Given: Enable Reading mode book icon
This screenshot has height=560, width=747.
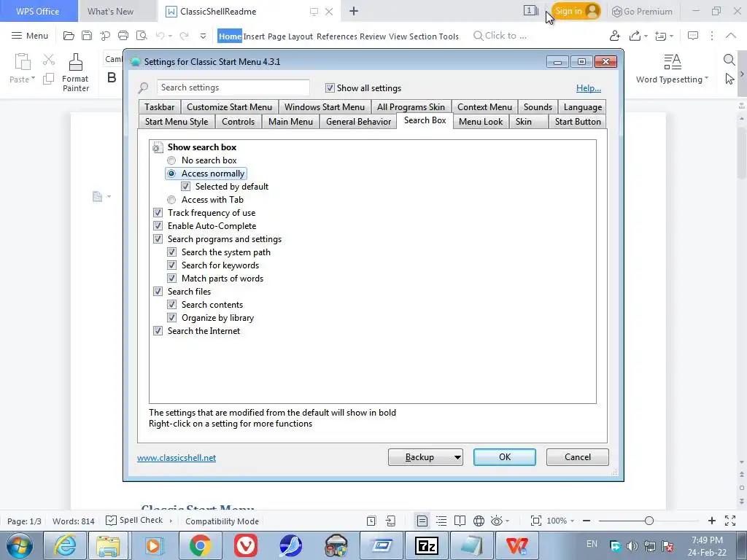Looking at the screenshot, I should (x=460, y=521).
